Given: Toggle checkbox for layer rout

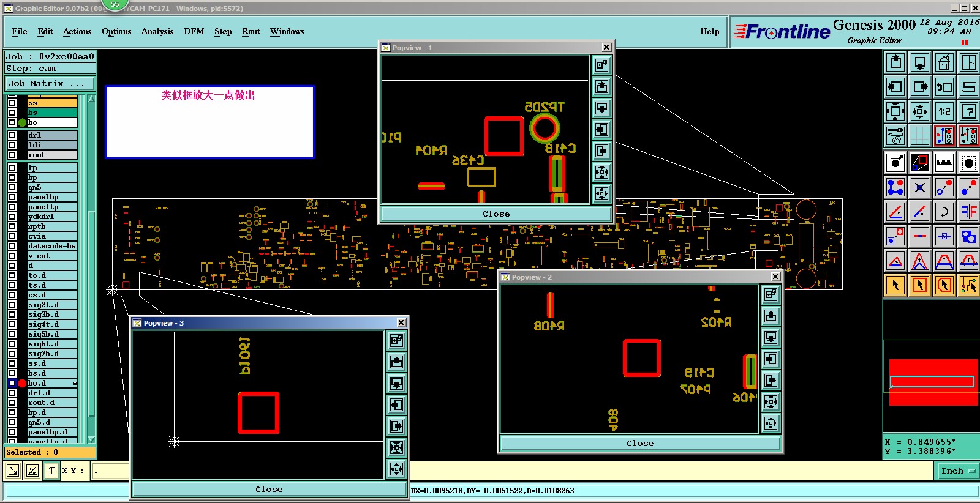Looking at the screenshot, I should 12,155.
